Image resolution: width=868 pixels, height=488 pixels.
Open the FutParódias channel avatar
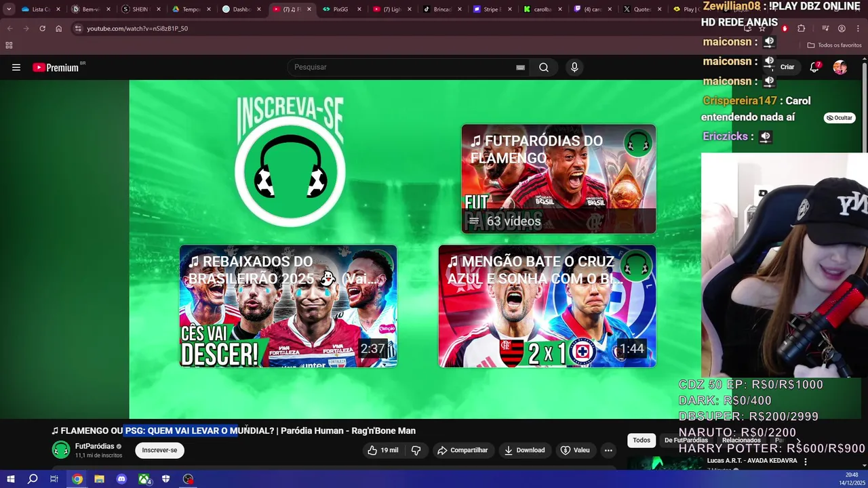click(61, 450)
